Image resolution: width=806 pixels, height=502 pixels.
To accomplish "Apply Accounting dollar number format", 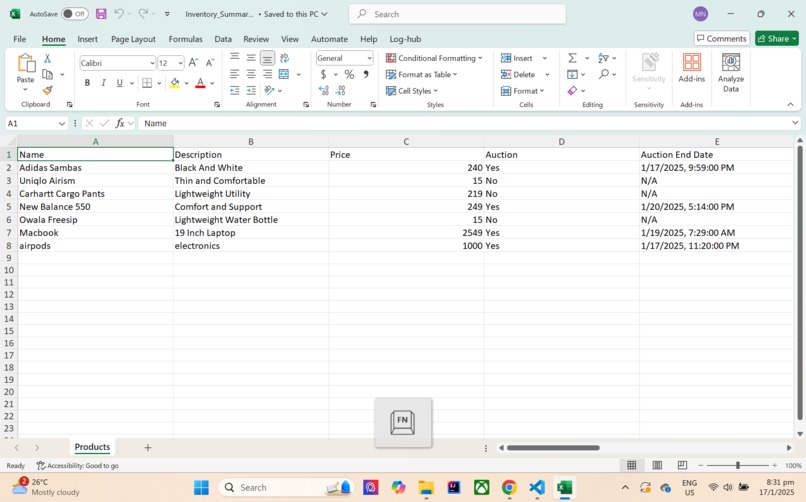I will [x=323, y=75].
